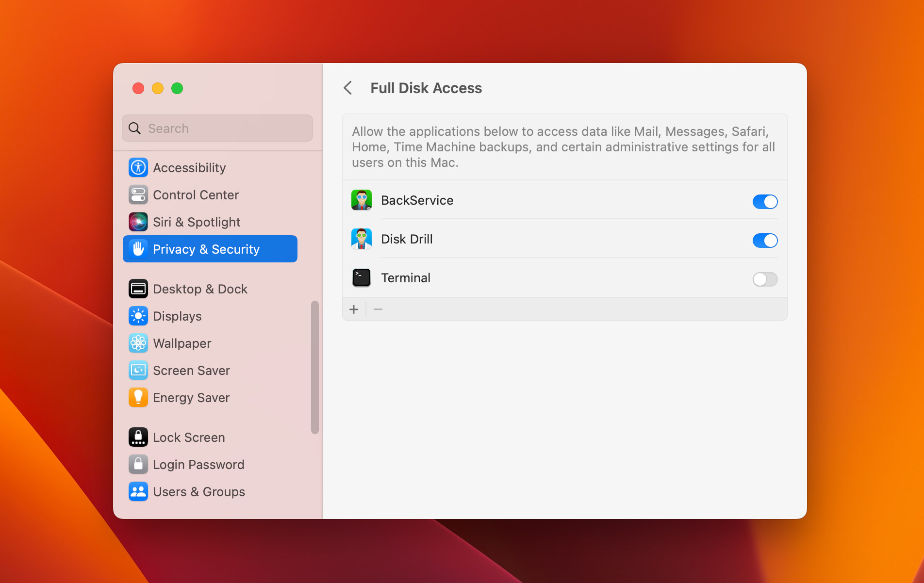The width and height of the screenshot is (924, 583).
Task: Add an application with the plus button
Action: pyautogui.click(x=354, y=309)
